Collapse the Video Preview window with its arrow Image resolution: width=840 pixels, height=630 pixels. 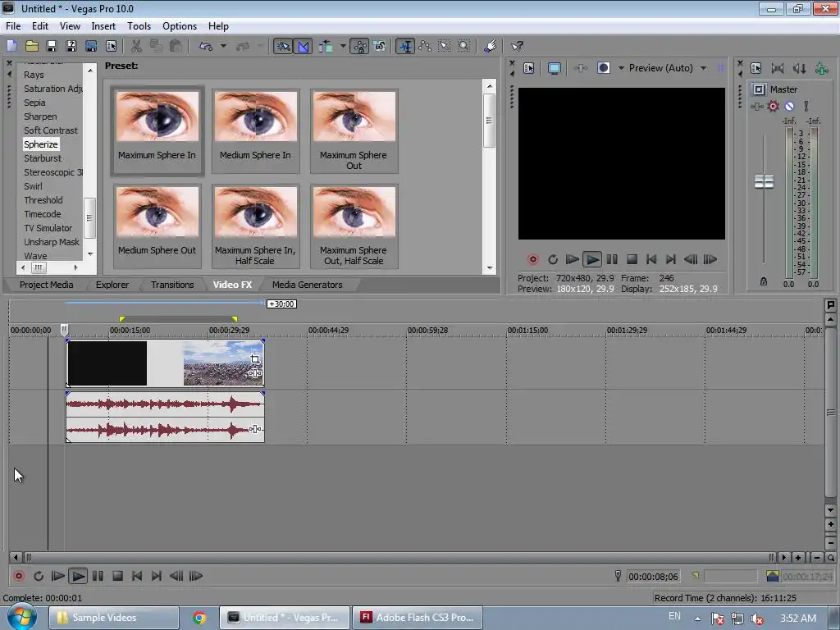point(512,73)
